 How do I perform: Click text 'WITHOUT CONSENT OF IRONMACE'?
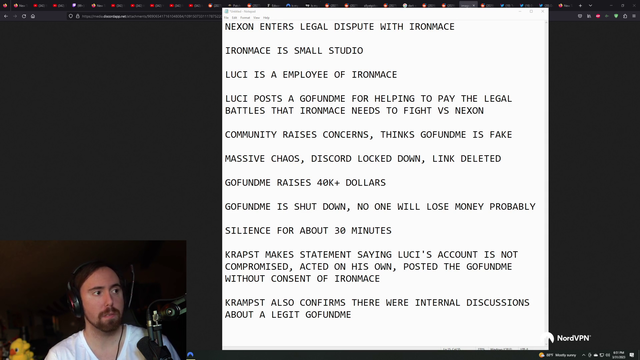point(302,279)
